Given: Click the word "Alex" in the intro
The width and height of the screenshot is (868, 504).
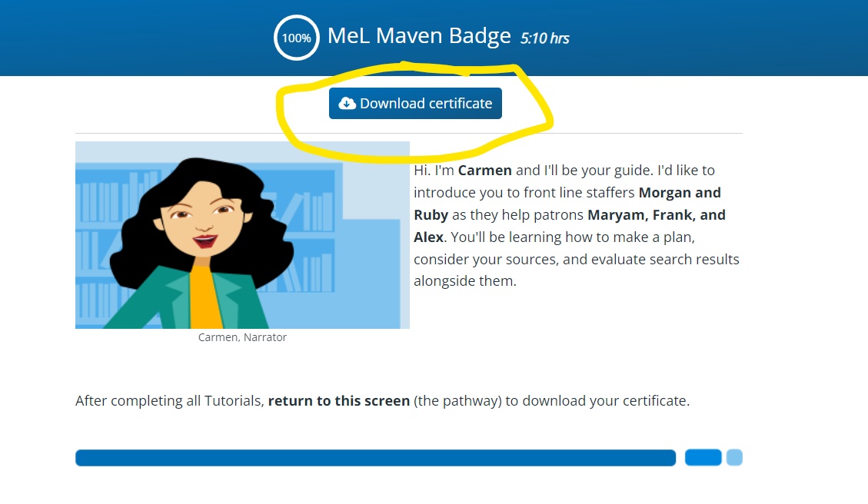Looking at the screenshot, I should (428, 237).
